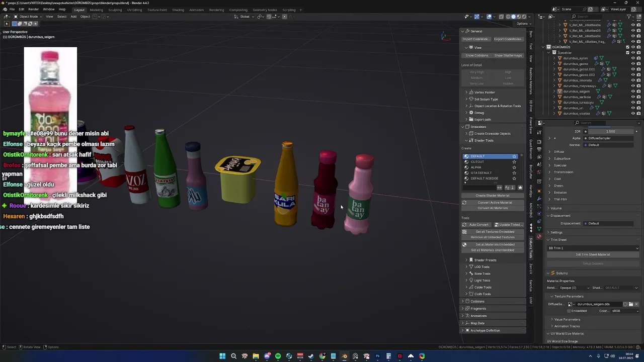
Task: Toggle viewport overlays in the header
Action: 489,17
